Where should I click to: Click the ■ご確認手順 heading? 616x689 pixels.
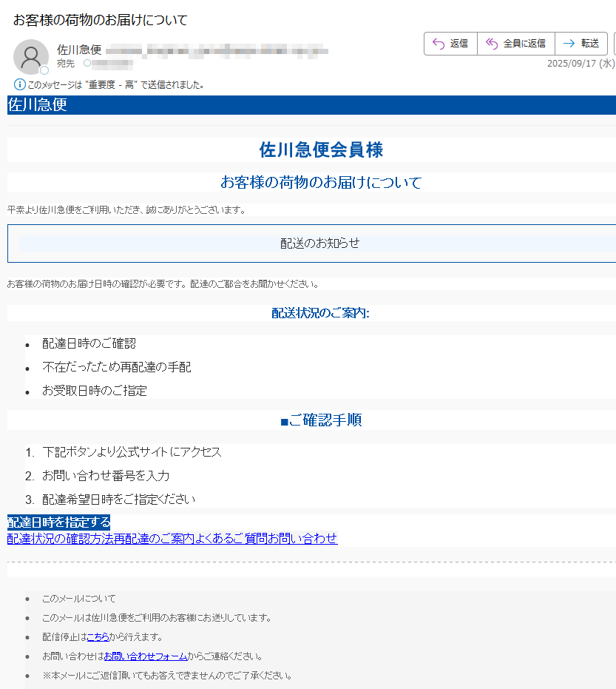coord(321,420)
